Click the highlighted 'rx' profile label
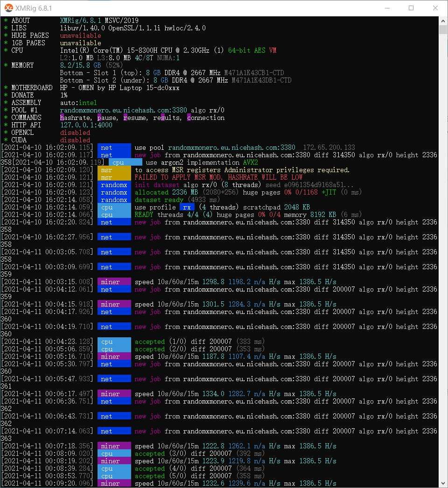 [187, 207]
